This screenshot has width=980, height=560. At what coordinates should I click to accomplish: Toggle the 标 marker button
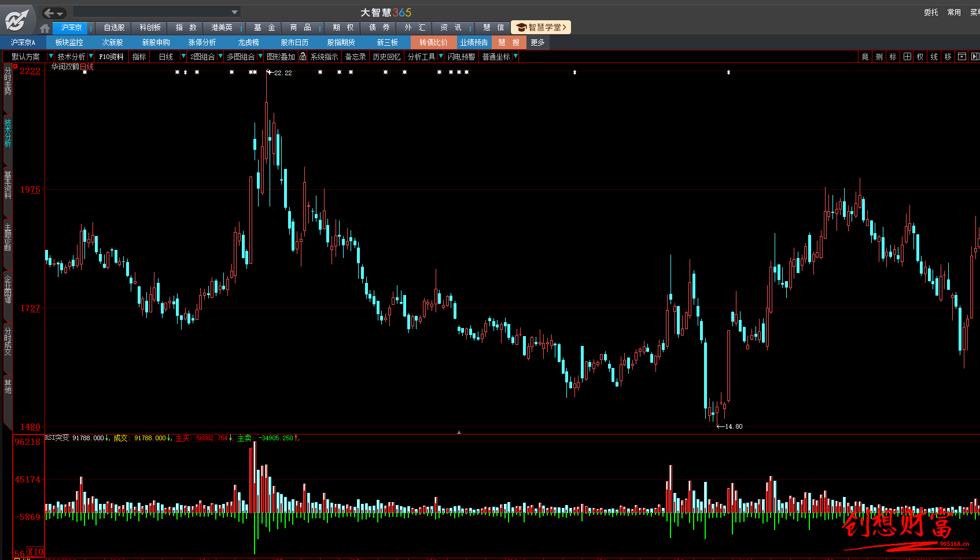(x=893, y=57)
